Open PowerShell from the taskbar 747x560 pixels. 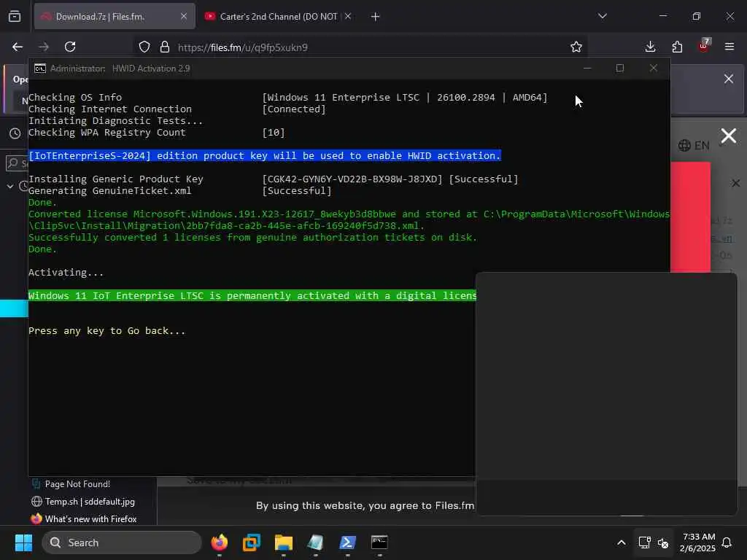click(347, 542)
